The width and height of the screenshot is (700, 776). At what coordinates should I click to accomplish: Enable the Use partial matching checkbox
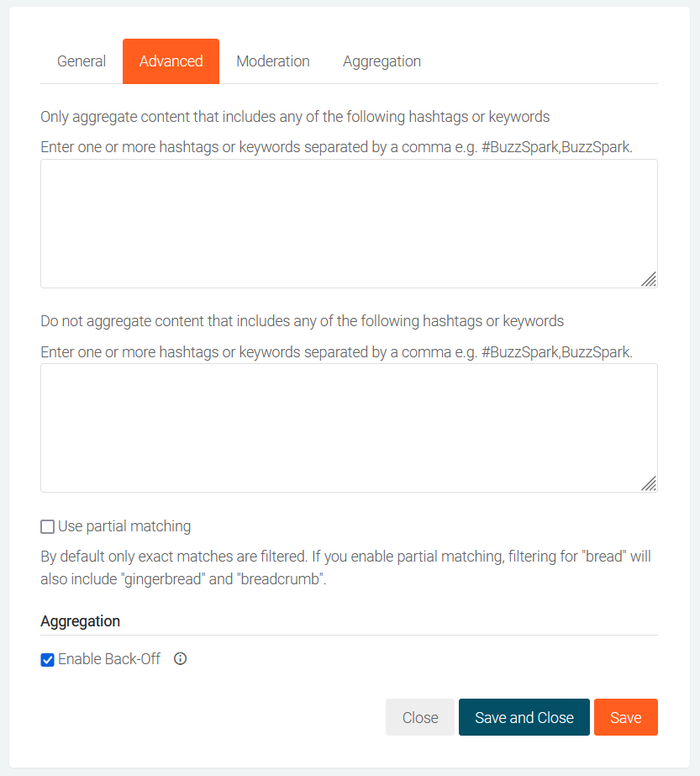(48, 527)
